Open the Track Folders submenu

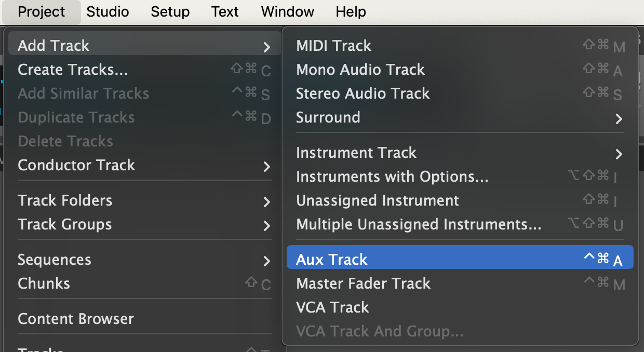click(x=266, y=201)
